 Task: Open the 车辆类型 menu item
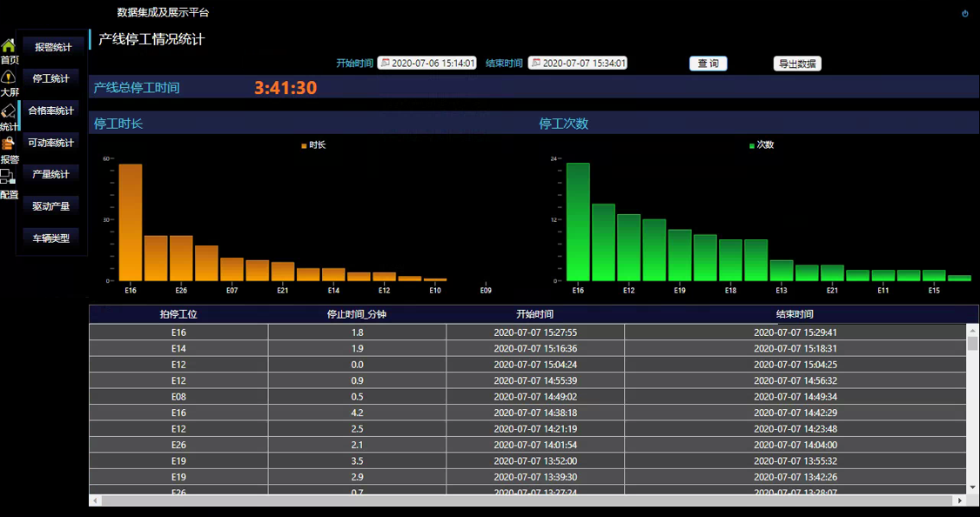50,238
